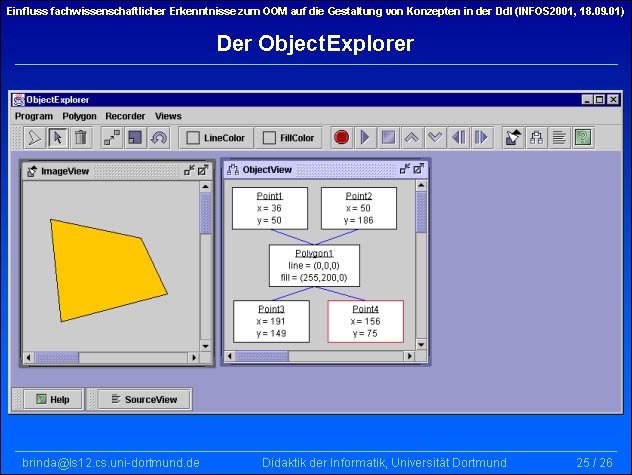The image size is (632, 475).
Task: Open the Views menu
Action: click(x=168, y=116)
